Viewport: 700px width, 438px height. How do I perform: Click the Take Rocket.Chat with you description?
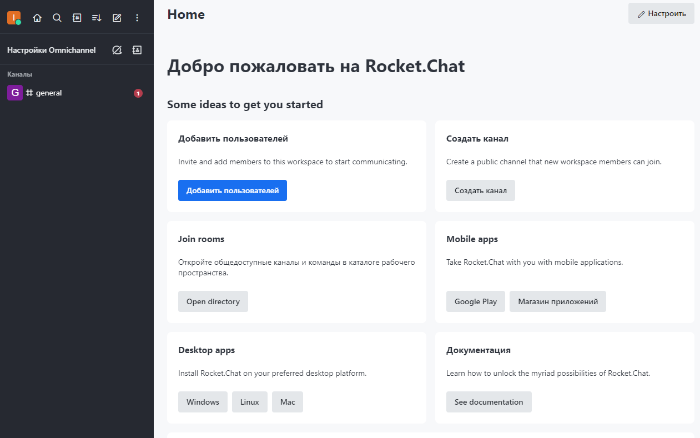click(x=534, y=262)
